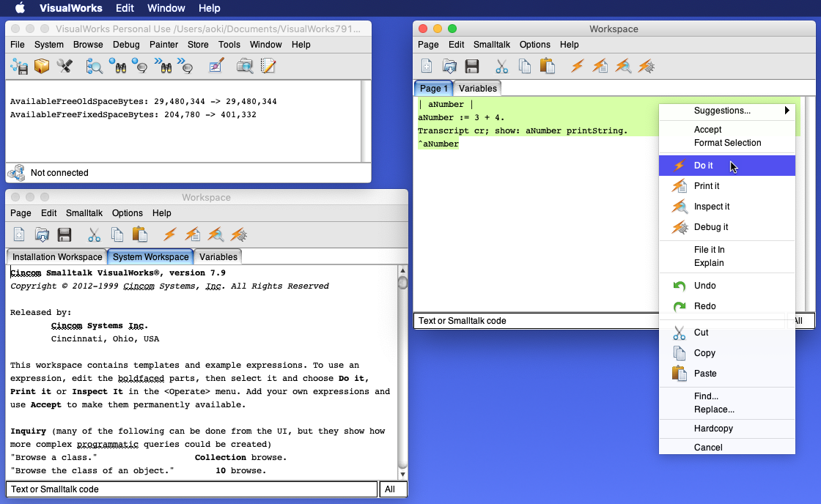Screen dimensions: 821x504
Task: Select Format Selection in the context menu
Action: [x=726, y=142]
